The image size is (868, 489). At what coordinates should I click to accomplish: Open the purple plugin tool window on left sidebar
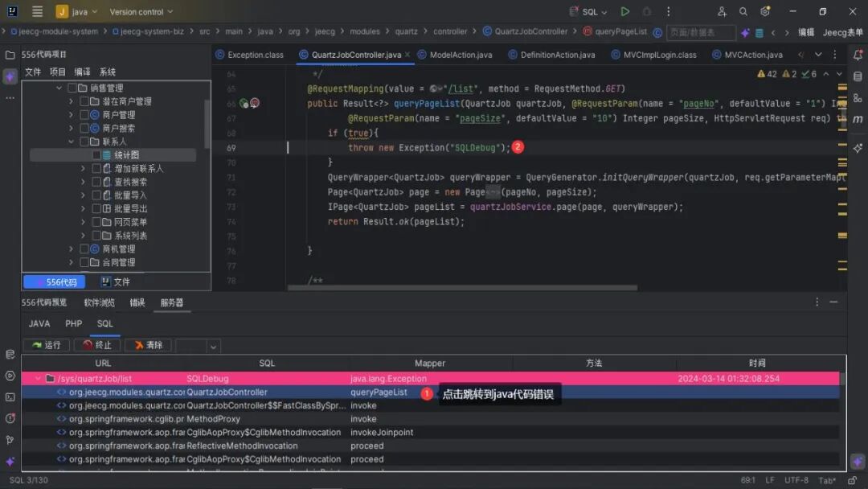tap(10, 76)
